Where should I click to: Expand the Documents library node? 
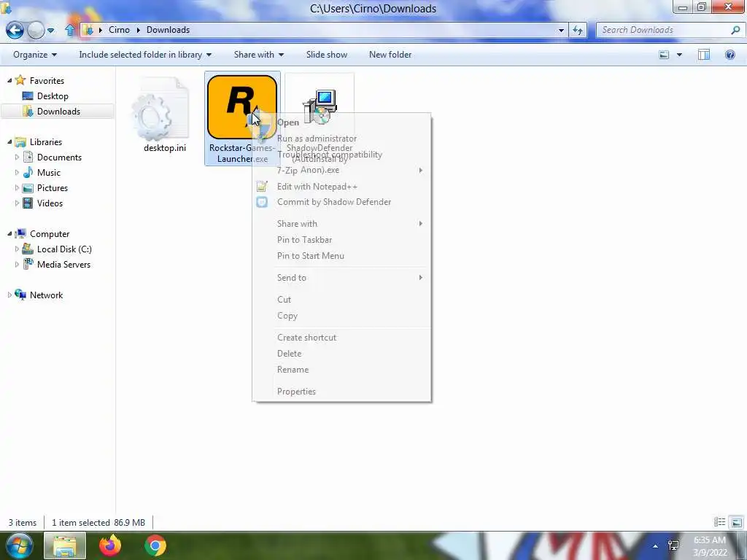17,157
